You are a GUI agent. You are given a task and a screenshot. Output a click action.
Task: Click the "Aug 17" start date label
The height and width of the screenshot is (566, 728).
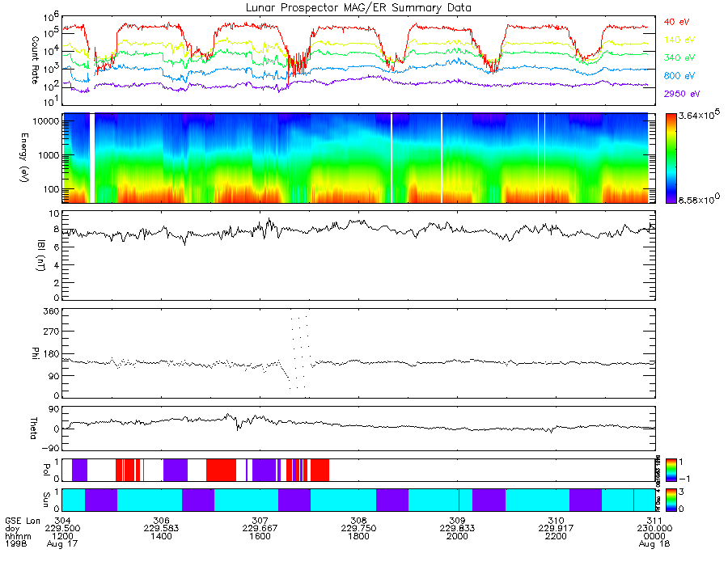(x=62, y=543)
